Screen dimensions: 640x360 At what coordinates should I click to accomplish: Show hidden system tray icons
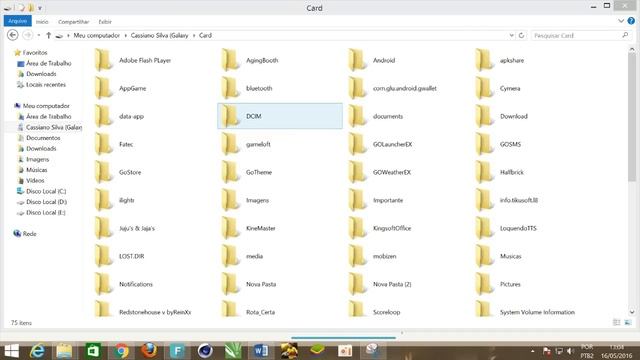point(533,351)
